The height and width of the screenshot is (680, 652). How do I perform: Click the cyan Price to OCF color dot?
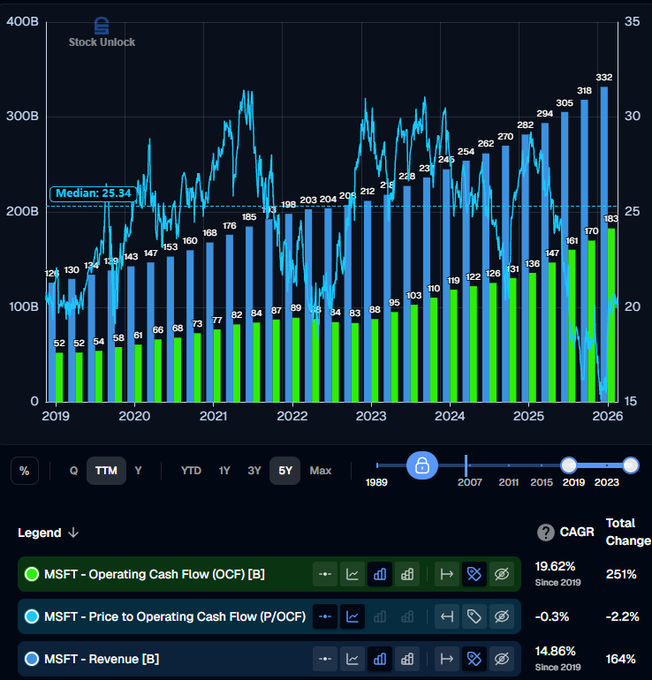32,616
